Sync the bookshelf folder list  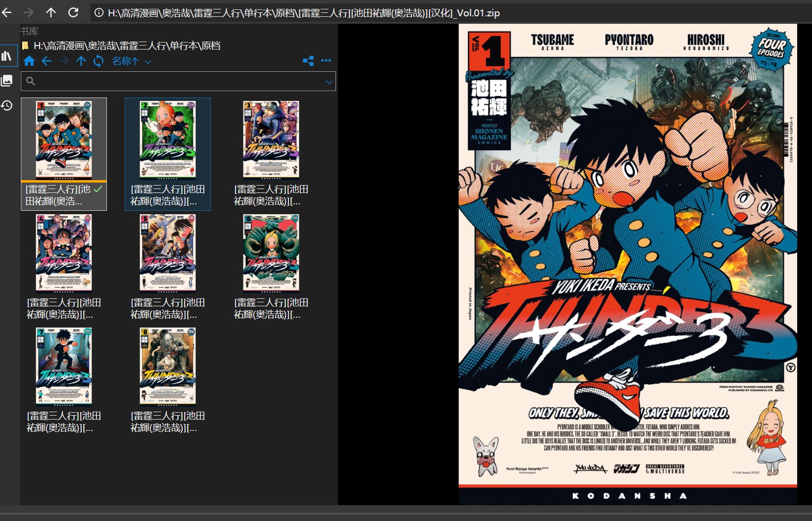click(98, 61)
